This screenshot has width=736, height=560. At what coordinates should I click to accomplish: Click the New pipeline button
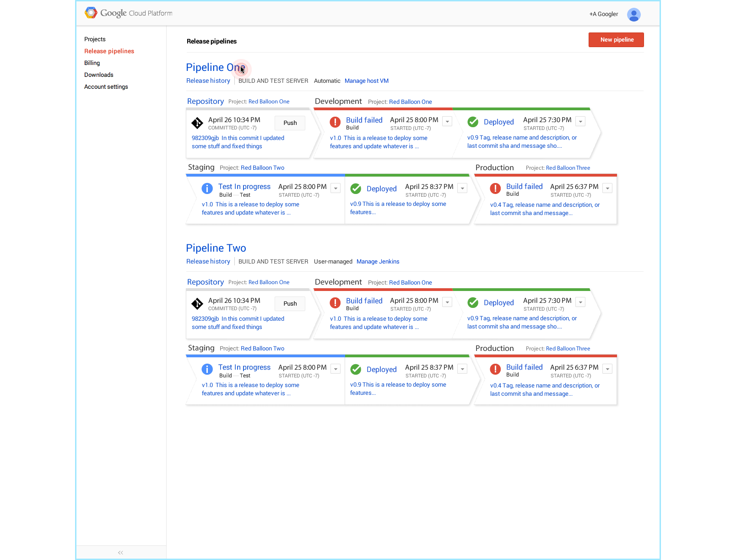616,40
